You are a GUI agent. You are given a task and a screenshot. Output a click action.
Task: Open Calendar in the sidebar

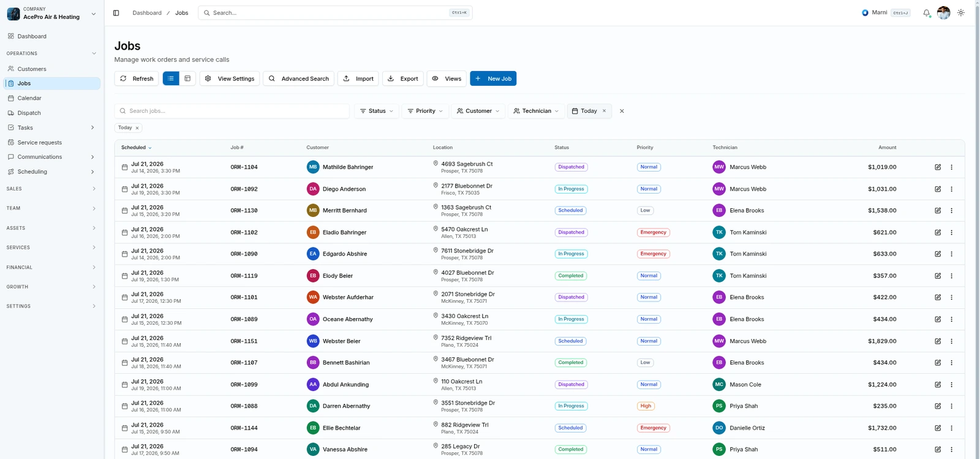coord(52,98)
